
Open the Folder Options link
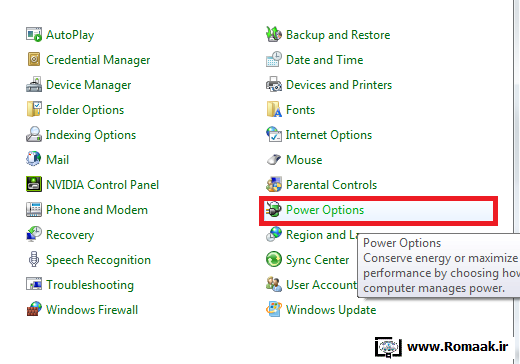click(x=85, y=110)
